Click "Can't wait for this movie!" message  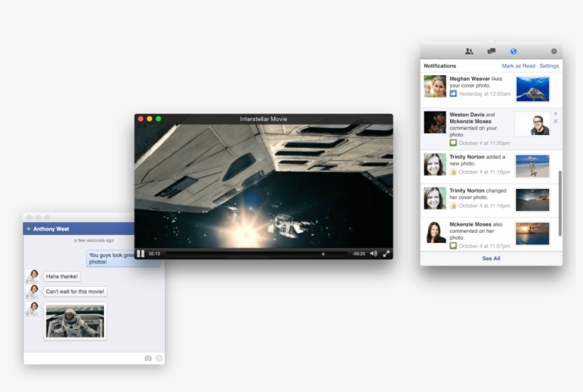point(75,291)
